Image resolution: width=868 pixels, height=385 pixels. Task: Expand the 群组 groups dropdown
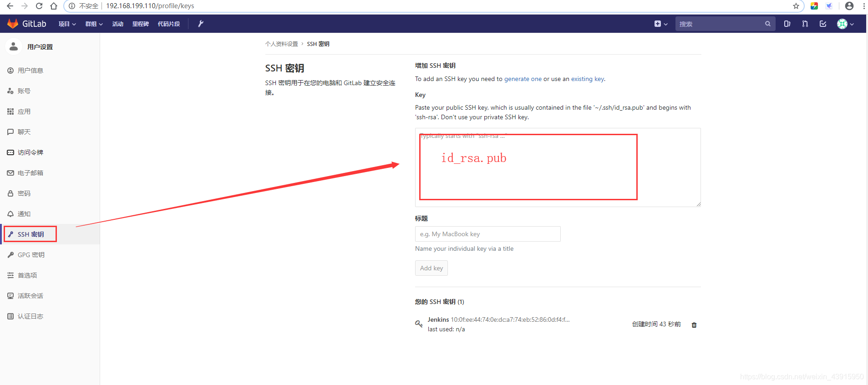pyautogui.click(x=94, y=24)
